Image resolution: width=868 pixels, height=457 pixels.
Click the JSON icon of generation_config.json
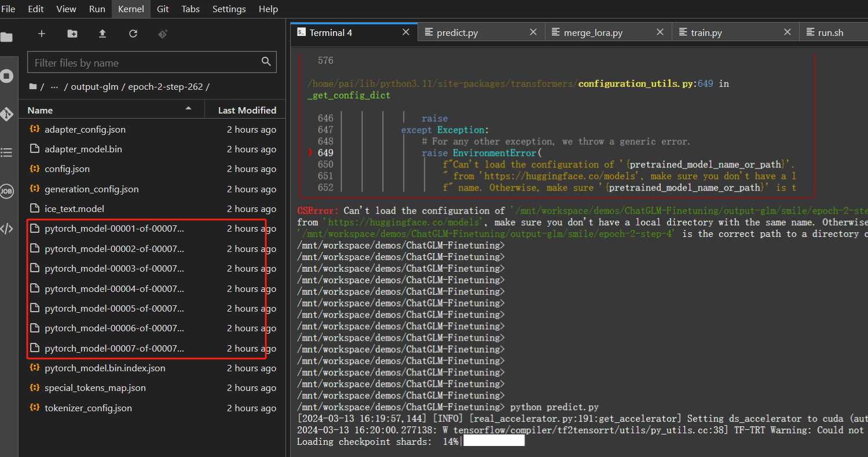click(x=34, y=189)
